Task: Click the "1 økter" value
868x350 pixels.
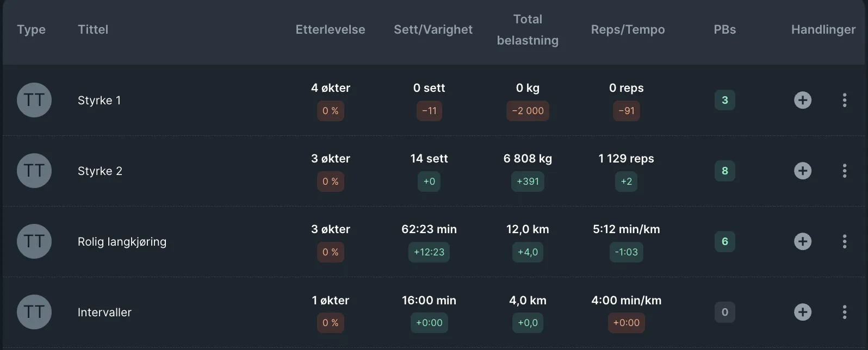Action: point(331,300)
